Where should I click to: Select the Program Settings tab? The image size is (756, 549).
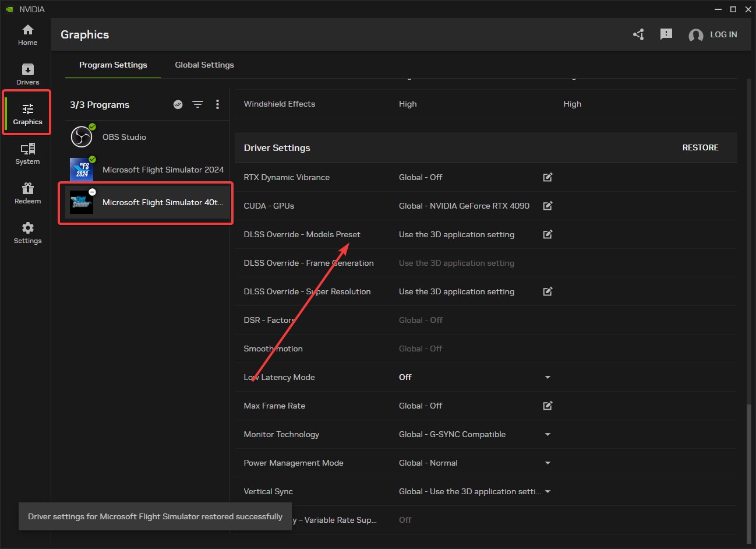point(113,65)
